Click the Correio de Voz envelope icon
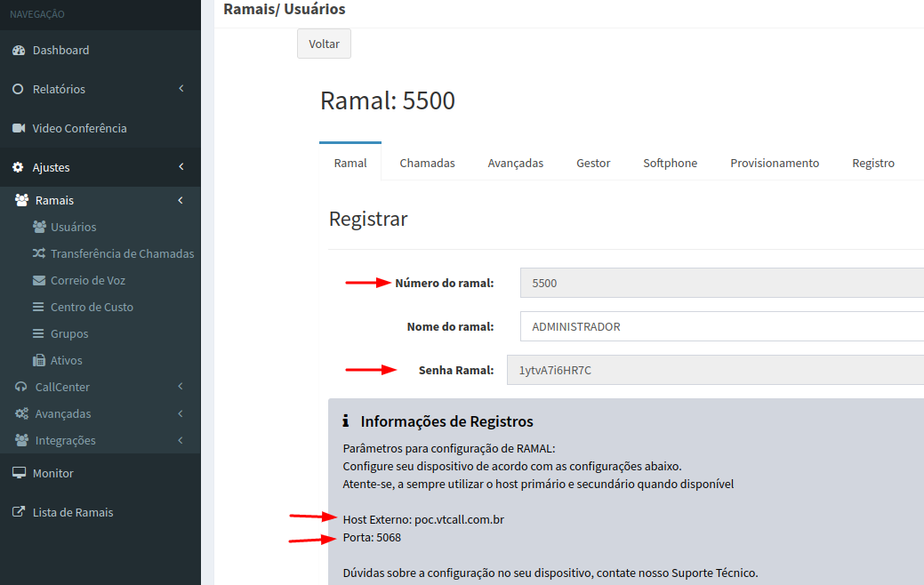 pos(38,280)
